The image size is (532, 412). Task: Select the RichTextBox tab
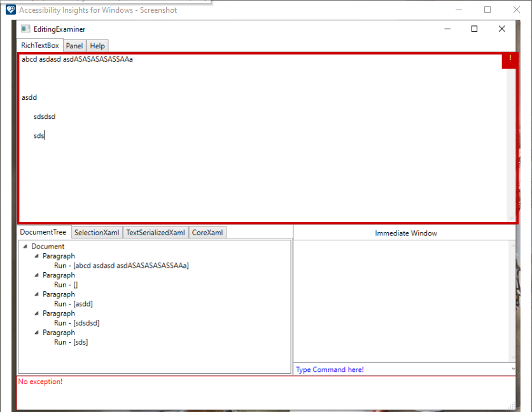[x=39, y=45]
